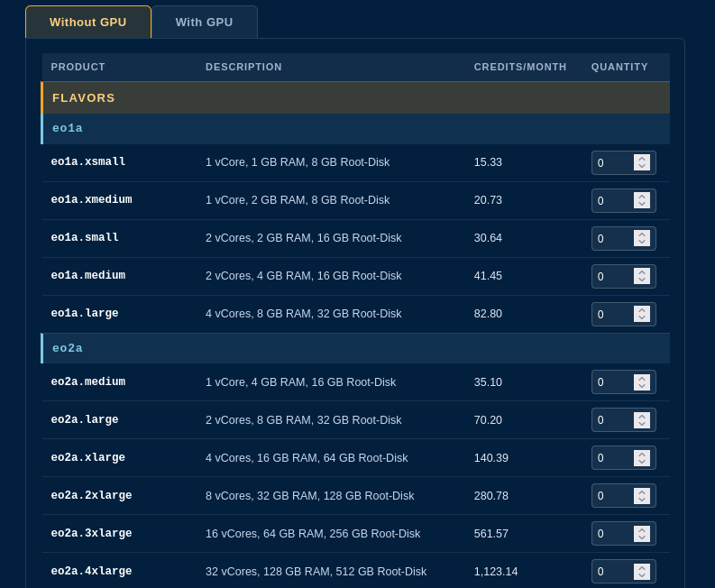Select the eo1a.xmedium product name
This screenshot has width=715, height=588.
(91, 199)
